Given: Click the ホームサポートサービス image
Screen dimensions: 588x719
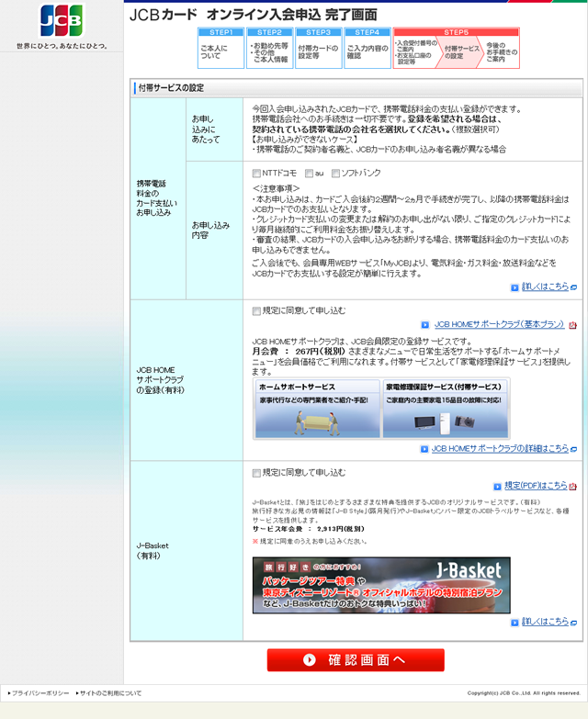Looking at the screenshot, I should coord(317,408).
